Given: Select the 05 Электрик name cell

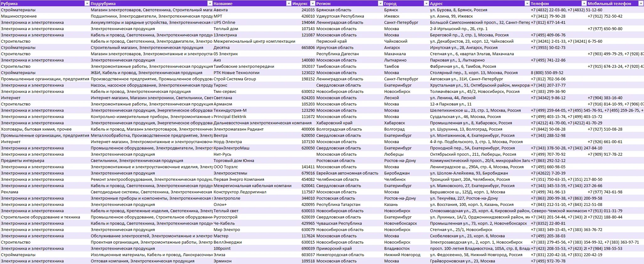Looking at the screenshot, I should (x=252, y=54).
